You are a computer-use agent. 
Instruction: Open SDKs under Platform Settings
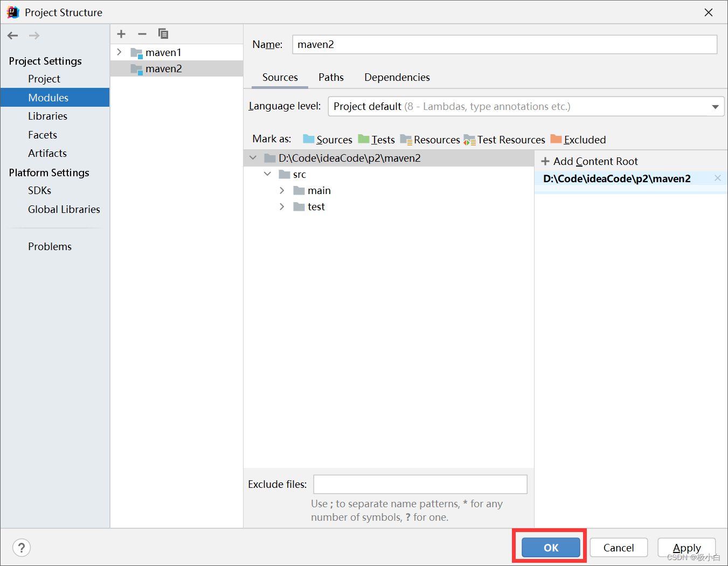point(40,191)
